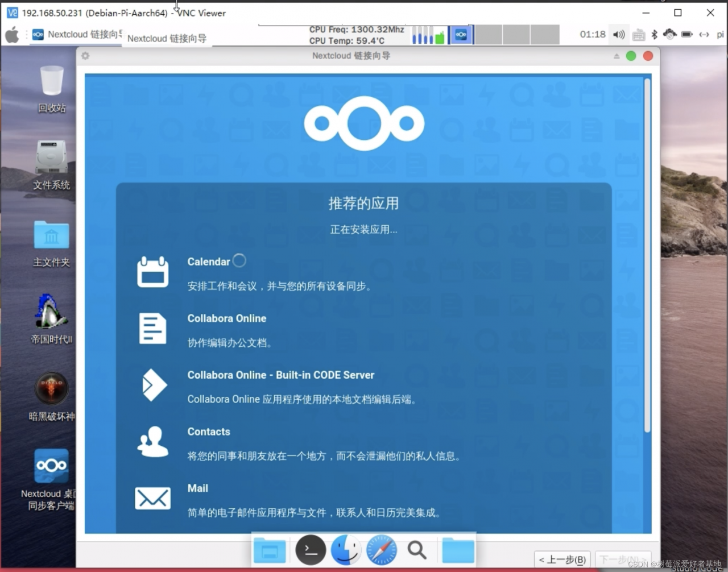Click the Contacts heading text
This screenshot has height=572, width=728.
click(209, 432)
